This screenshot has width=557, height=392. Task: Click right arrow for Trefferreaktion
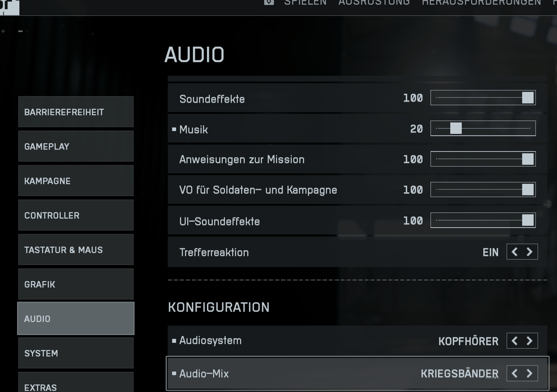pyautogui.click(x=529, y=252)
